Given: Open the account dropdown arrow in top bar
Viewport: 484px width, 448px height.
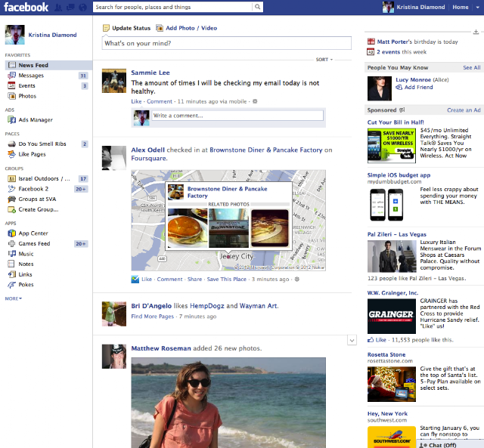Looking at the screenshot, I should click(477, 7).
